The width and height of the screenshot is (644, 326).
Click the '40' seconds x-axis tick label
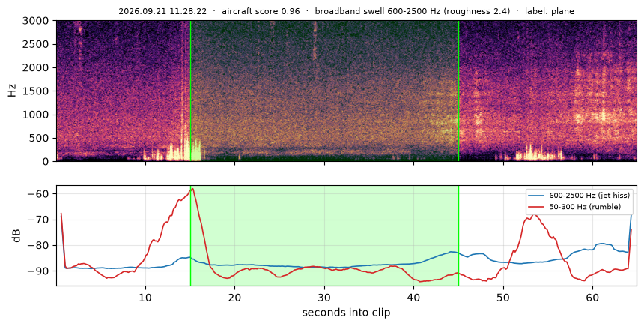[413, 297]
